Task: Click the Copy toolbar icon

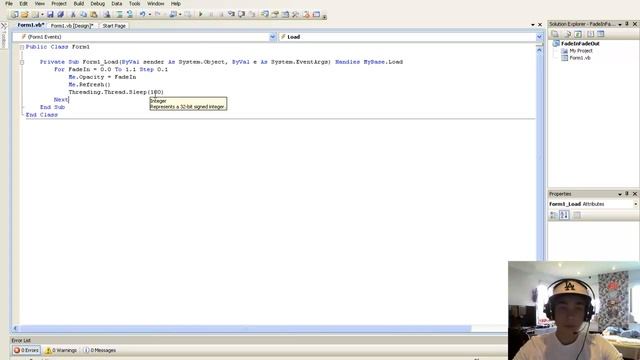Action: [x=84, y=15]
